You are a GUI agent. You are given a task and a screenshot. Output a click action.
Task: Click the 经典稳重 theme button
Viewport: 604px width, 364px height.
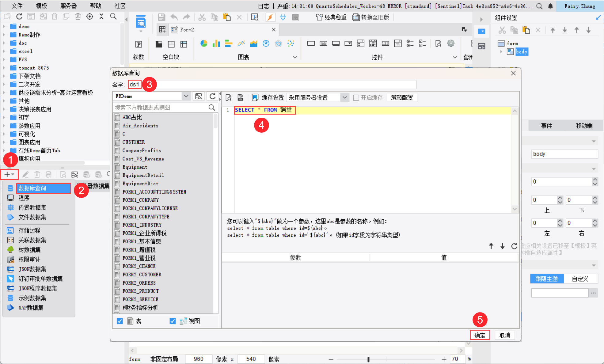[x=331, y=17]
